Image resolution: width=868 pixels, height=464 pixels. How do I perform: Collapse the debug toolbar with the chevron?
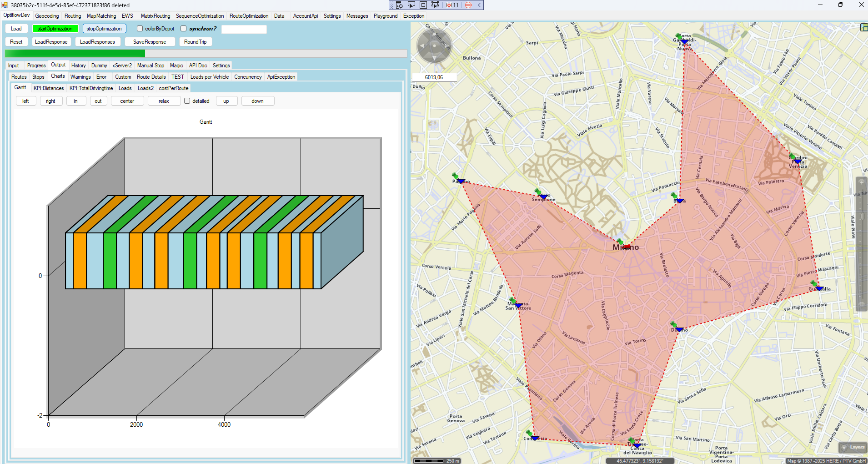click(x=479, y=5)
